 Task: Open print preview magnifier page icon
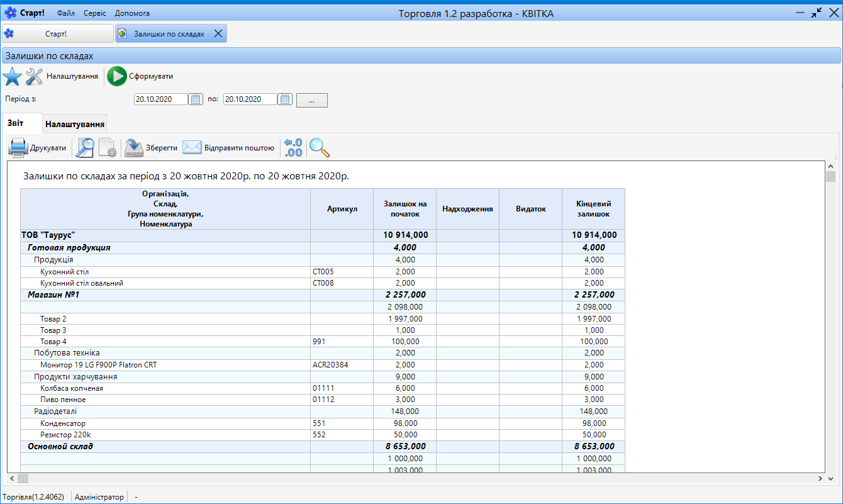(85, 148)
